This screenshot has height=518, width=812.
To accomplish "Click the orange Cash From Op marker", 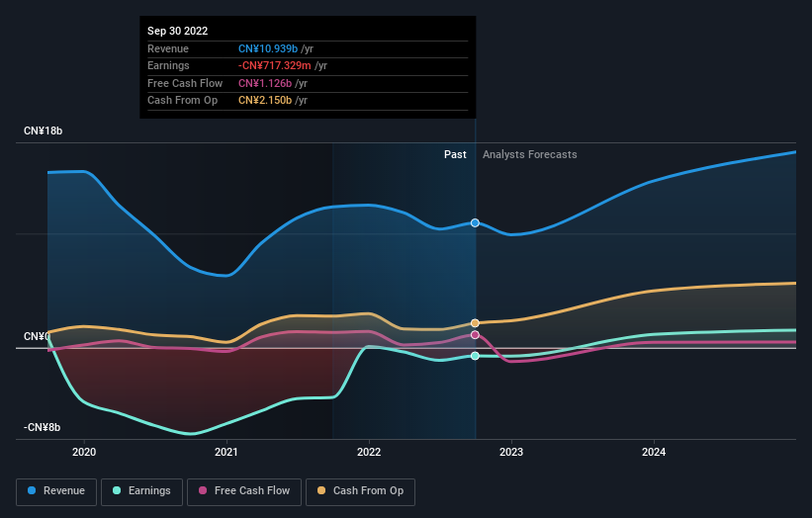I will point(476,323).
